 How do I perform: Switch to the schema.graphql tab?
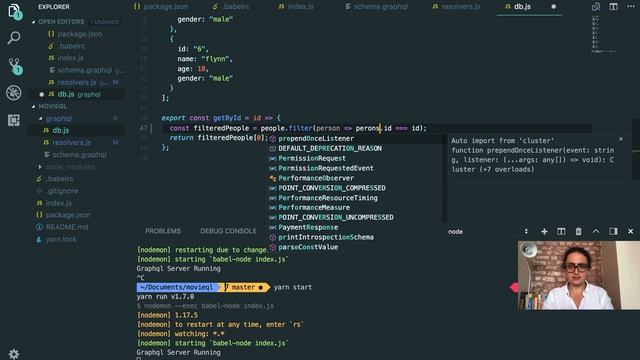pos(376,7)
